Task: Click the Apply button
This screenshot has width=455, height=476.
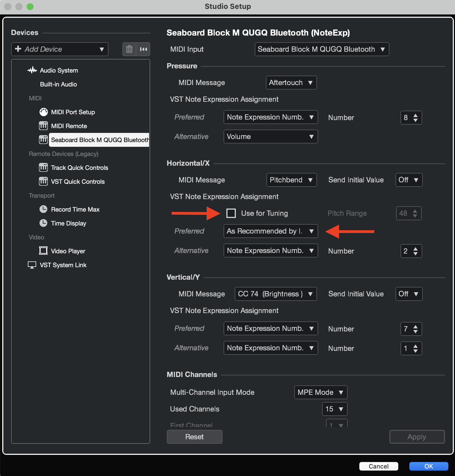Action: 417,437
